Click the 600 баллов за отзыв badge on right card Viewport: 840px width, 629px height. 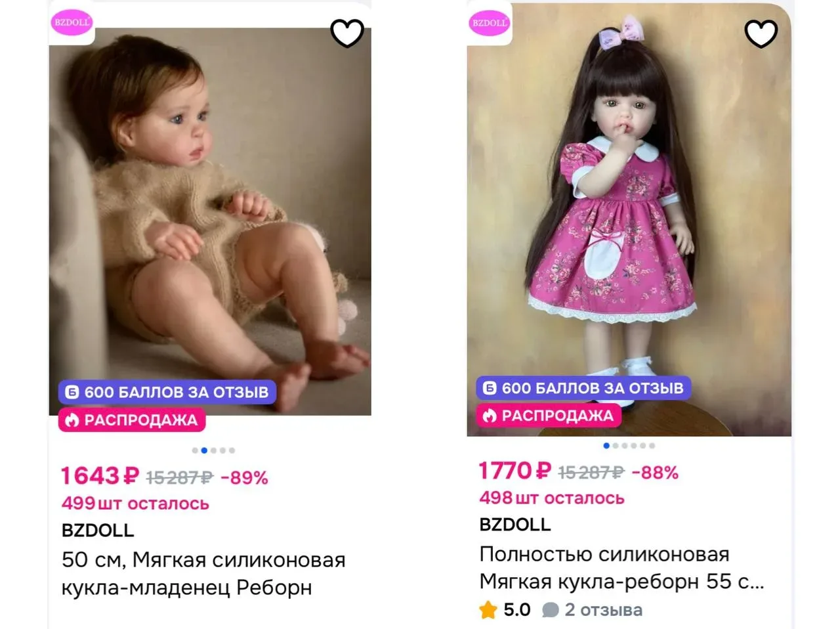[584, 388]
